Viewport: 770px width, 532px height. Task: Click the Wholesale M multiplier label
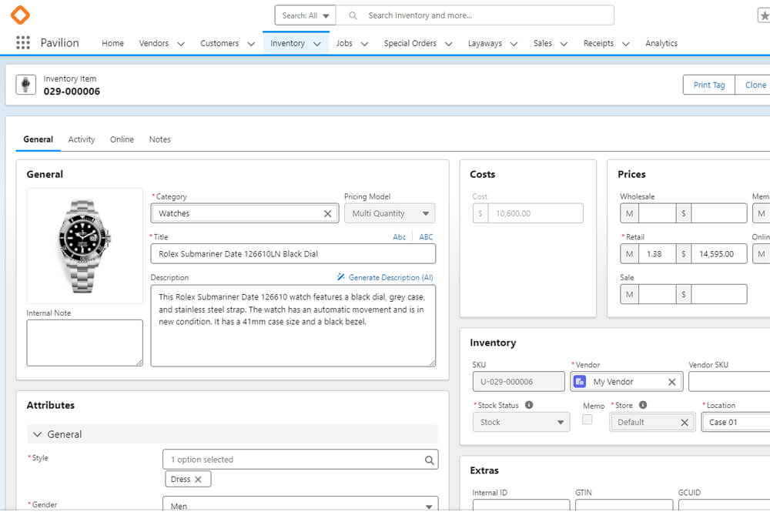tap(629, 214)
